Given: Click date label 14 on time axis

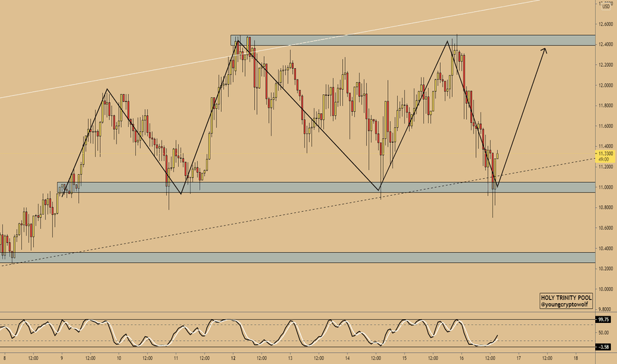Looking at the screenshot, I should pyautogui.click(x=348, y=359).
